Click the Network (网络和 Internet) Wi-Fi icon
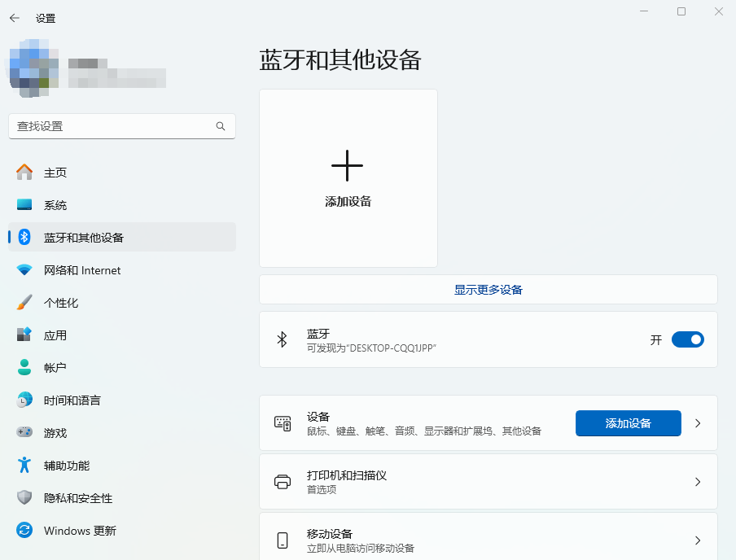736x560 pixels. click(24, 270)
